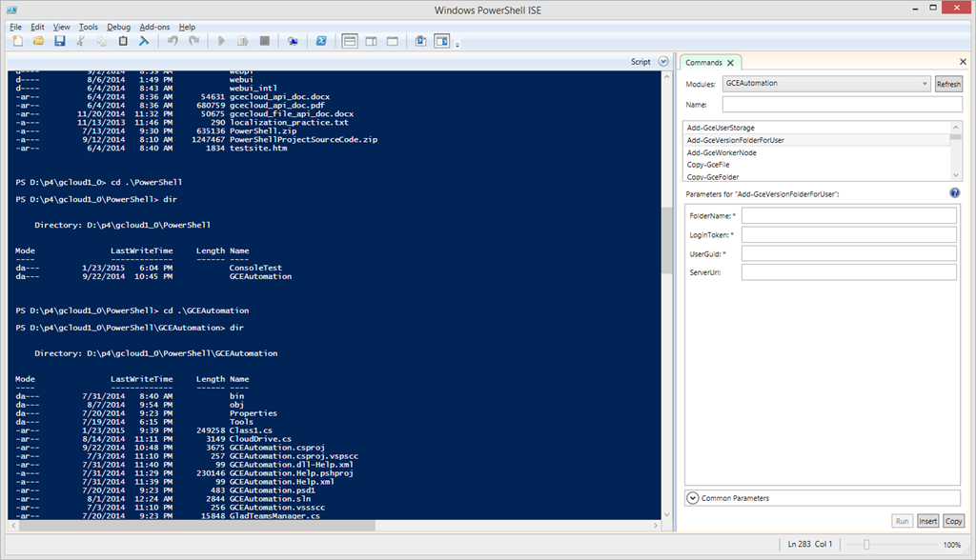Show script pane on right layout

click(x=371, y=42)
